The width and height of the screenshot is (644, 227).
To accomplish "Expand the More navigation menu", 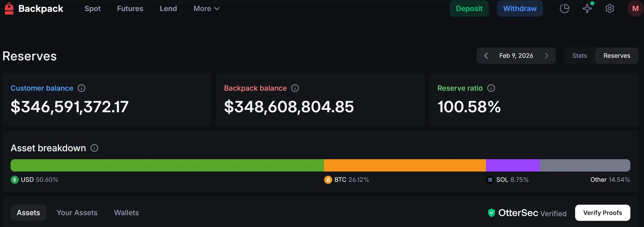I will coord(206,8).
